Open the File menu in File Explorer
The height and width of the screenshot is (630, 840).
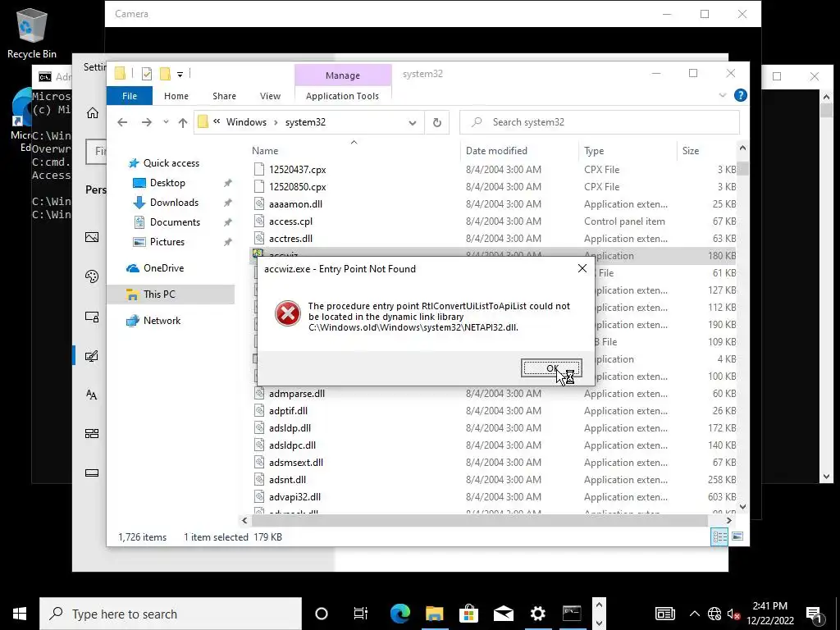130,96
